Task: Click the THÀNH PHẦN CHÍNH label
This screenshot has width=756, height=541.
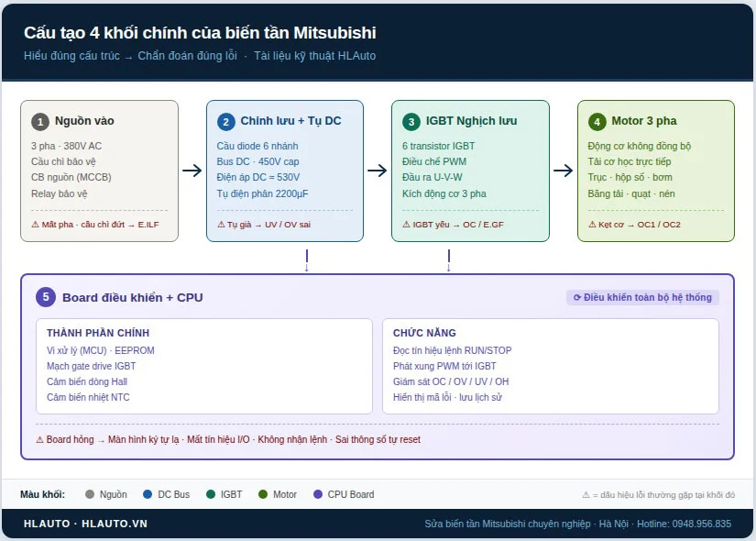Action: [98, 333]
